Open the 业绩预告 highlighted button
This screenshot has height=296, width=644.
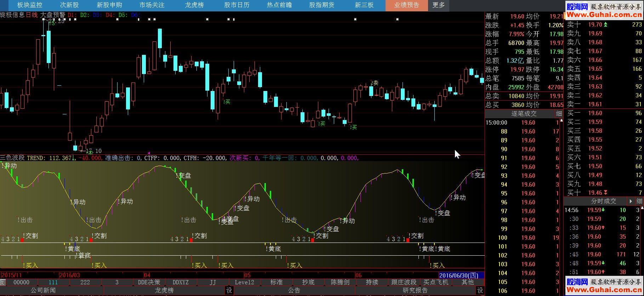point(406,5)
